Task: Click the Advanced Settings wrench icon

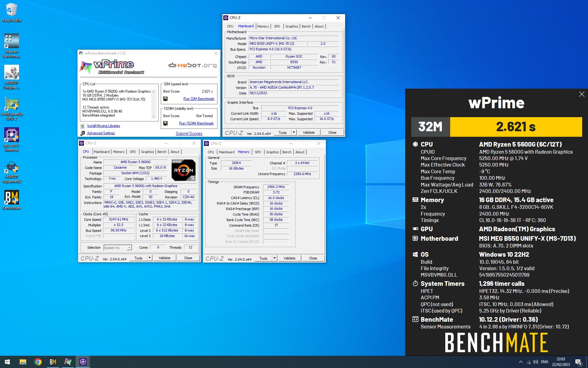Action: click(x=82, y=133)
